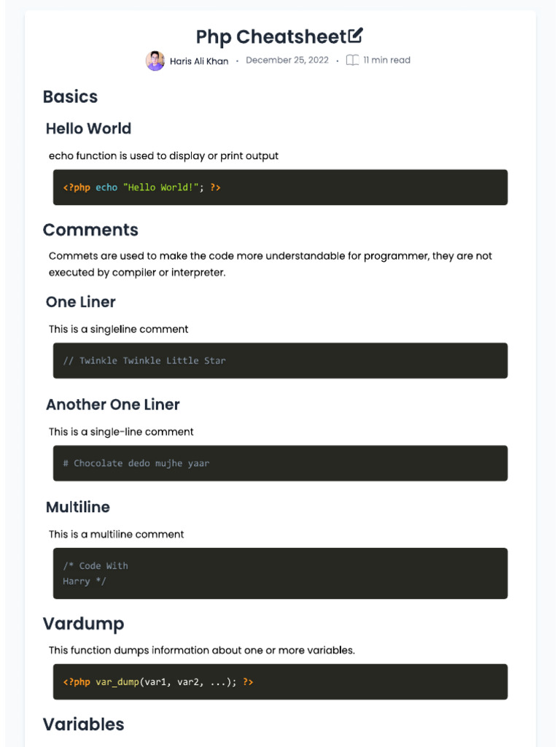Click the December 25, 2022 date
Image resolution: width=560 pixels, height=747 pixels.
[x=287, y=61]
